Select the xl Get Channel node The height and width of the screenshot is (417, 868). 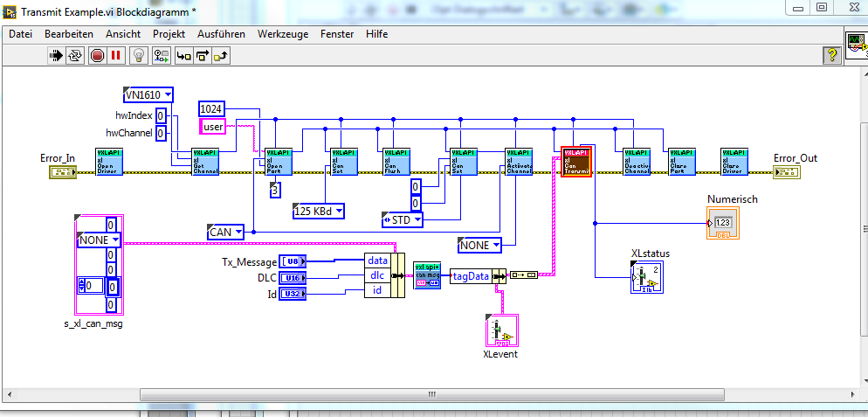205,162
